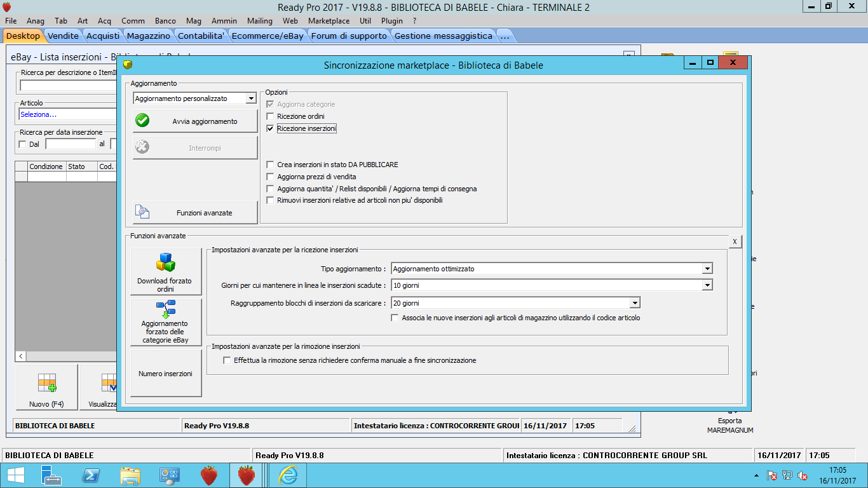Screen dimensions: 868x488
Task: Open the Mailing menu
Action: (260, 21)
